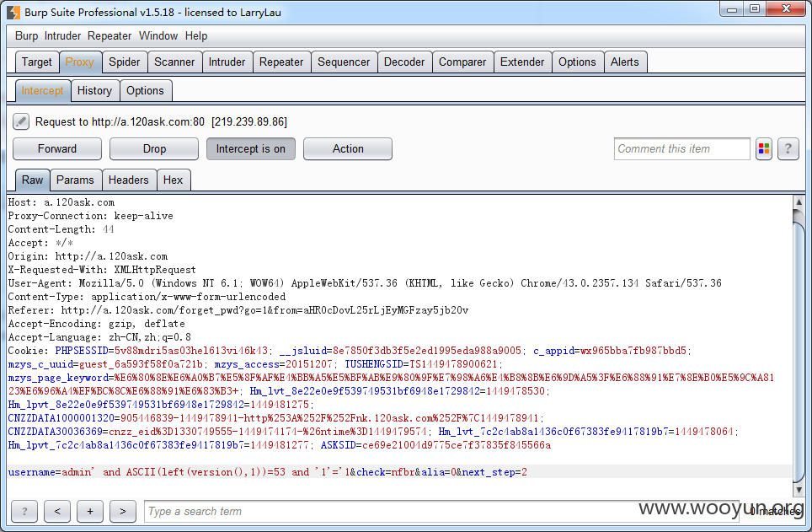Click the pencil edit icon beside Request
The width and height of the screenshot is (812, 532).
click(x=21, y=122)
